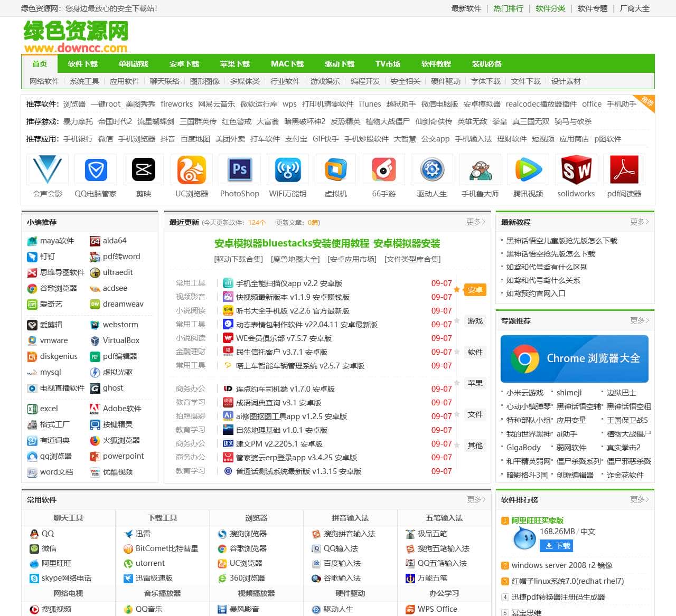Expand 更多 in 最新教程 header
The height and width of the screenshot is (616, 676).
click(640, 222)
